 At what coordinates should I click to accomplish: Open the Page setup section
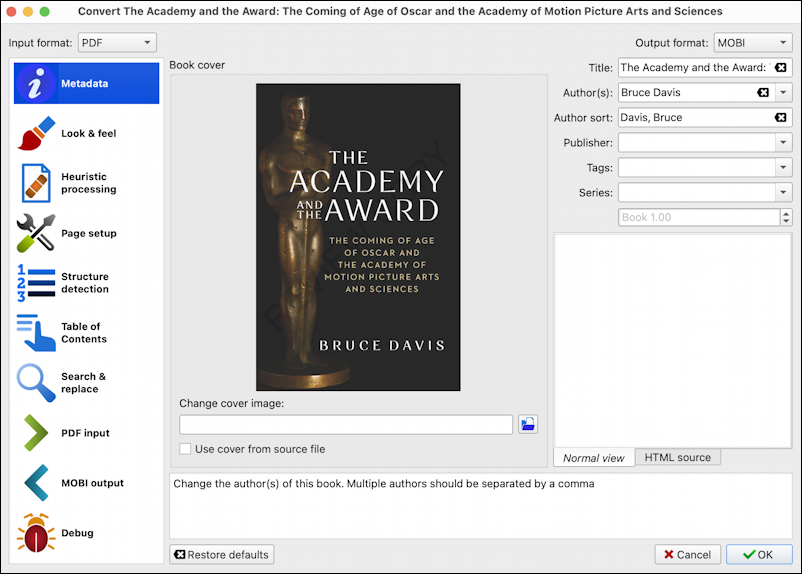tap(87, 233)
